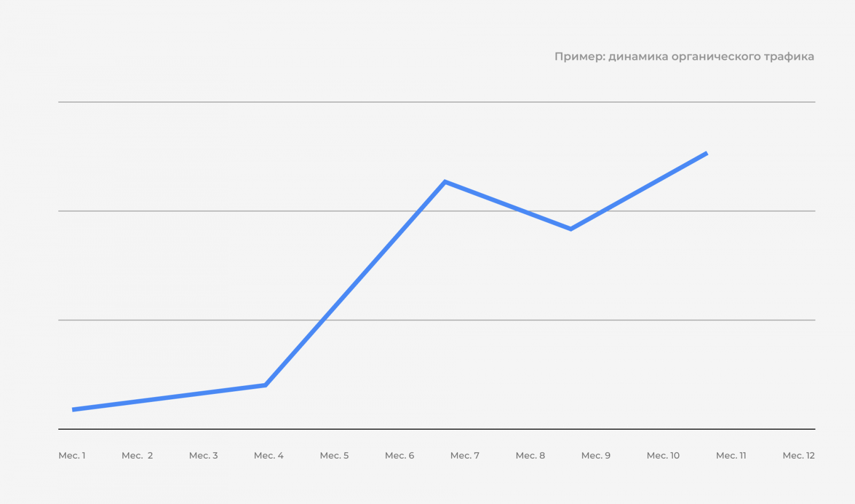Click the 'Мес. 1' axis label
This screenshot has height=504, width=855.
[x=72, y=455]
